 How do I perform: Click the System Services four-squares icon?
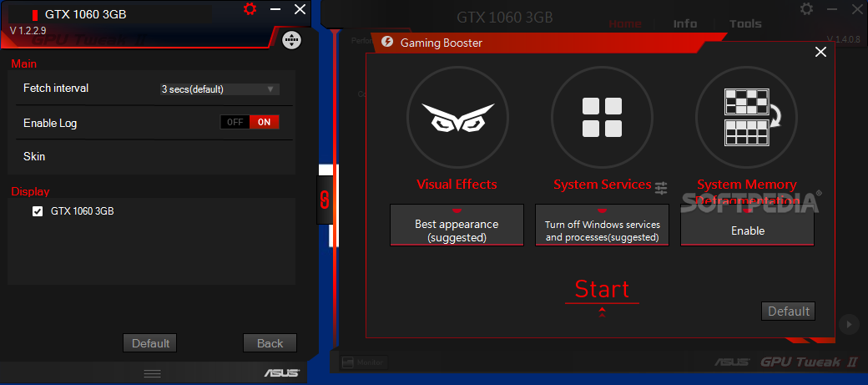[x=603, y=118]
